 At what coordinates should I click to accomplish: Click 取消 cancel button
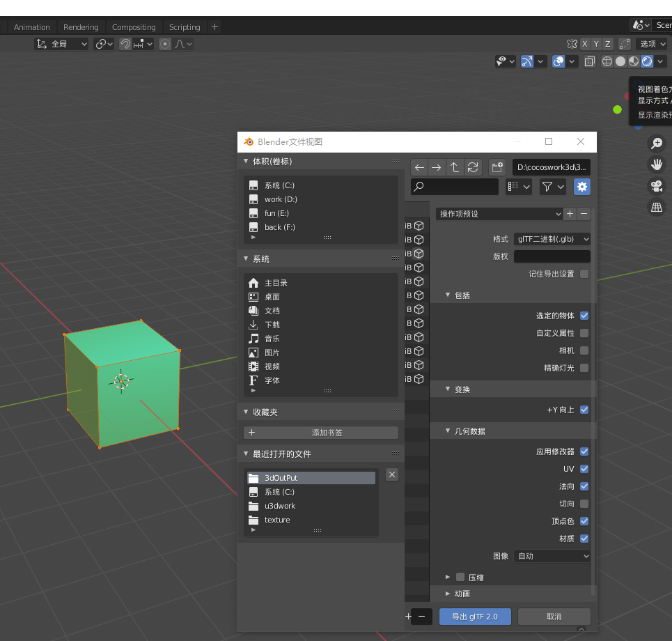click(554, 617)
